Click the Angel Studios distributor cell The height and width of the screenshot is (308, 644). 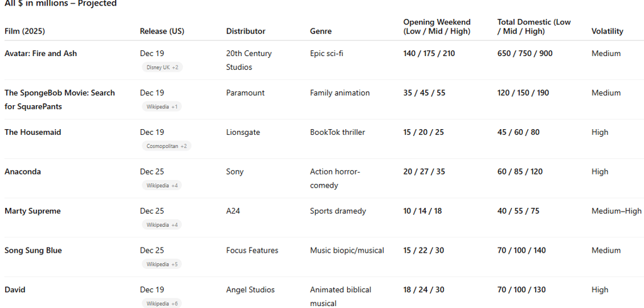(250, 290)
